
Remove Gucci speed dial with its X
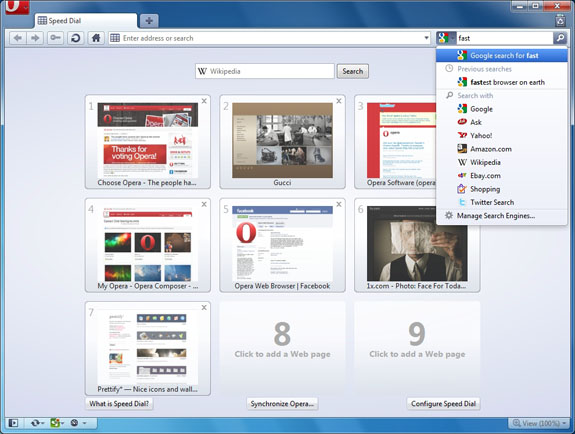(x=339, y=101)
